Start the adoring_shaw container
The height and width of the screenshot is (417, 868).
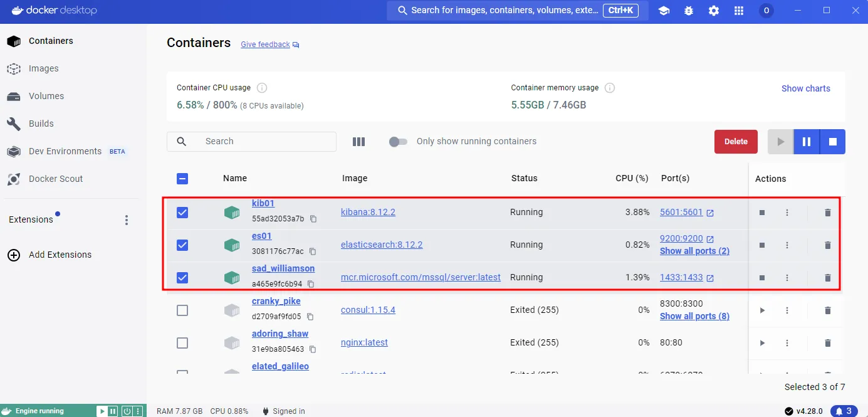(x=763, y=343)
